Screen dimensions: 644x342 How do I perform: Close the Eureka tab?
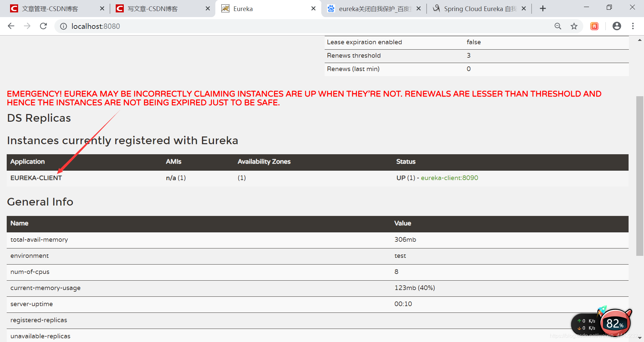(313, 9)
